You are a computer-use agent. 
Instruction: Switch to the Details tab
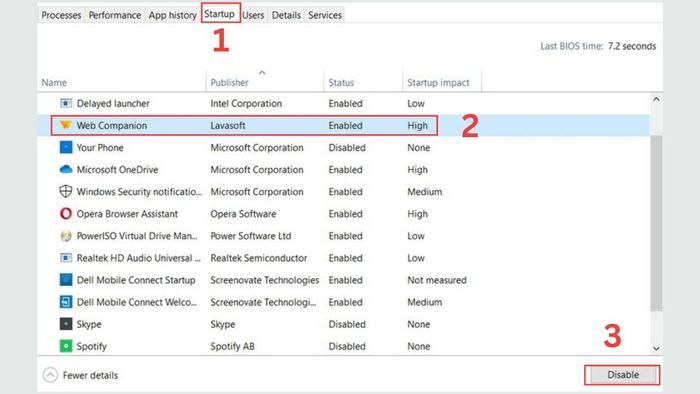[286, 15]
